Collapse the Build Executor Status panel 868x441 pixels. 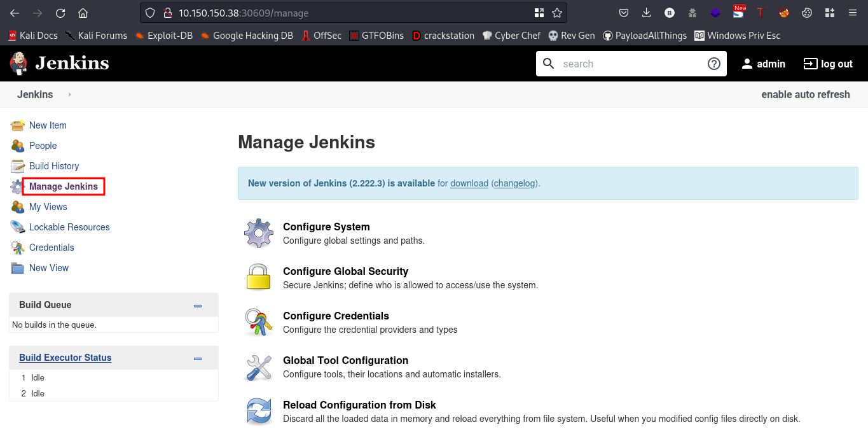click(198, 358)
